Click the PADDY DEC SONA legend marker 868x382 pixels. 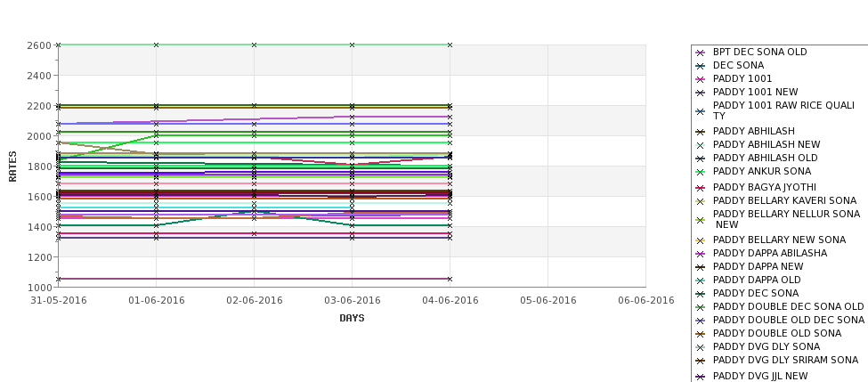(701, 294)
